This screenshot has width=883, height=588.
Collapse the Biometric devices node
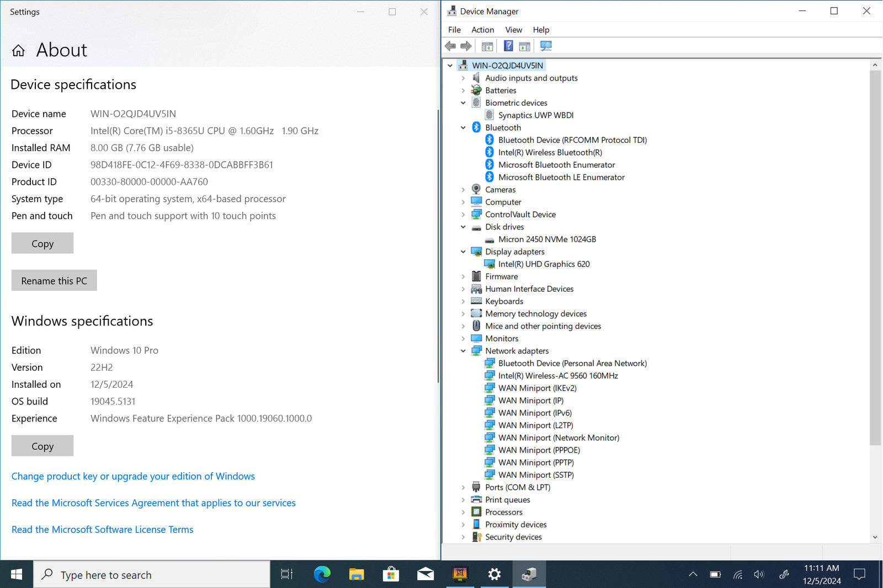click(463, 103)
